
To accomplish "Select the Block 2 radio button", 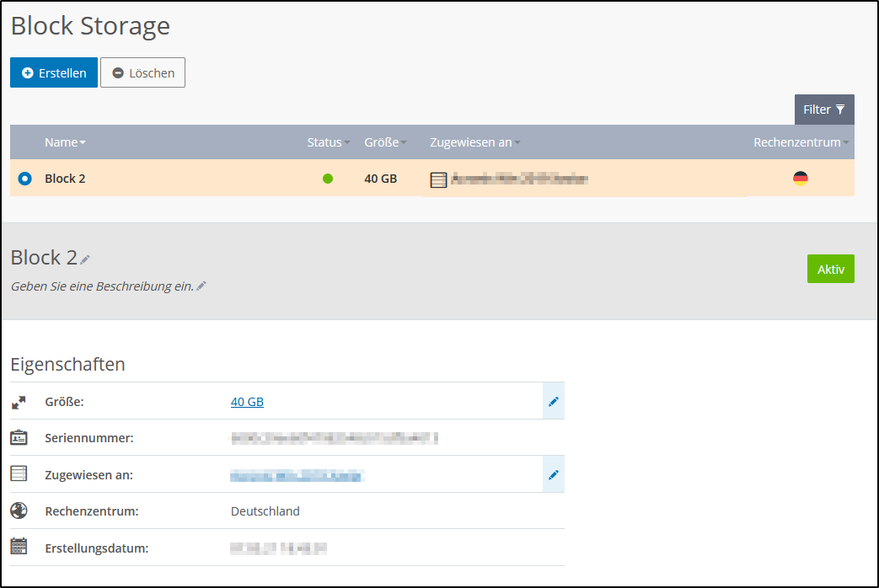I will point(24,179).
